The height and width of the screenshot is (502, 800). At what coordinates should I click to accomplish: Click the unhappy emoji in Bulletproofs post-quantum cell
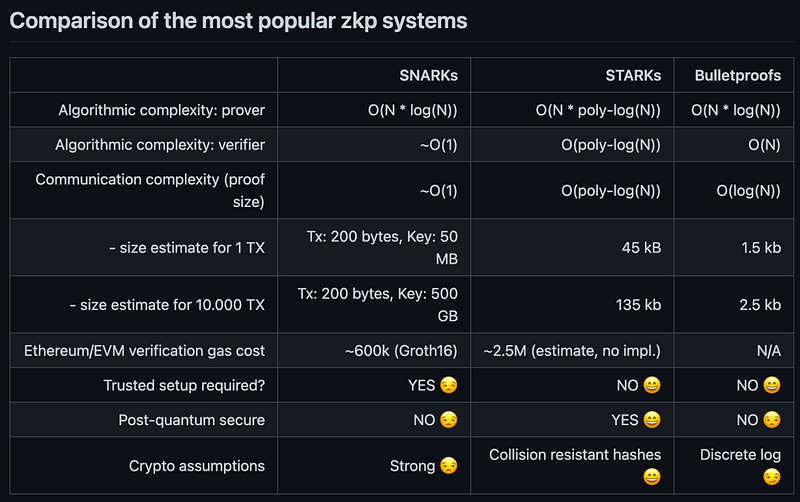click(x=771, y=420)
